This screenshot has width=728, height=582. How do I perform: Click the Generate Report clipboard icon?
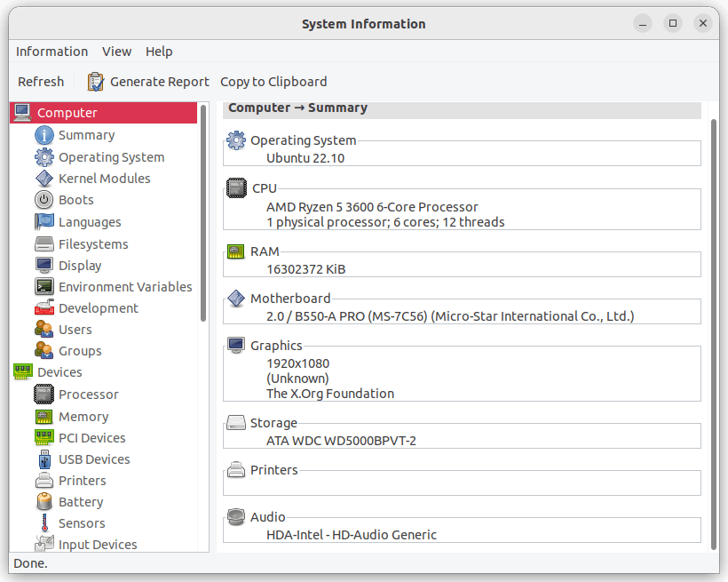[96, 82]
